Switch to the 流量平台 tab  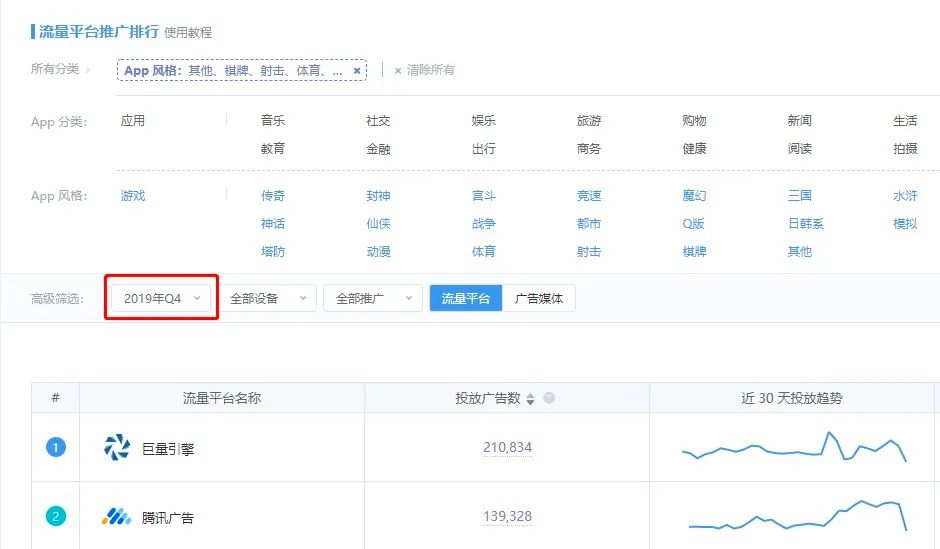point(466,298)
